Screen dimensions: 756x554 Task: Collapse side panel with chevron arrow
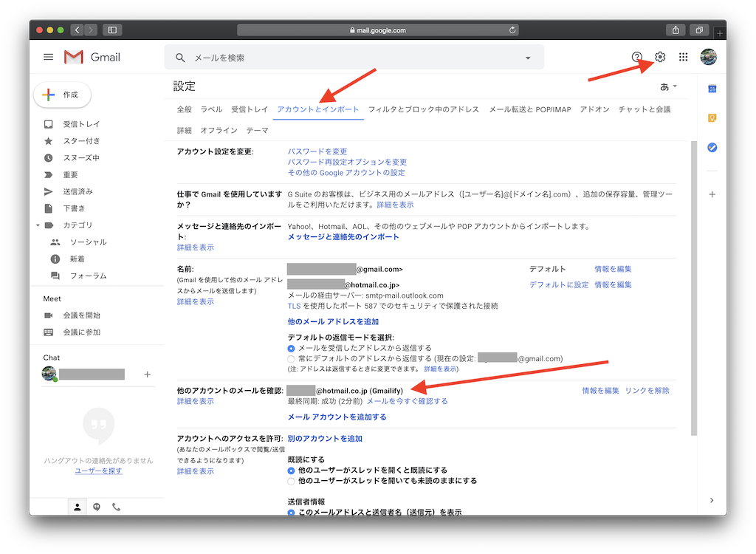point(712,500)
